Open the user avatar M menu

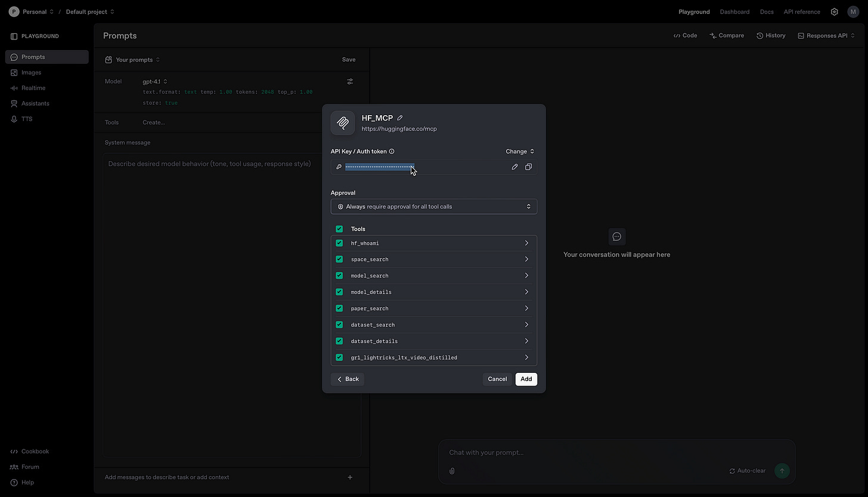point(852,12)
